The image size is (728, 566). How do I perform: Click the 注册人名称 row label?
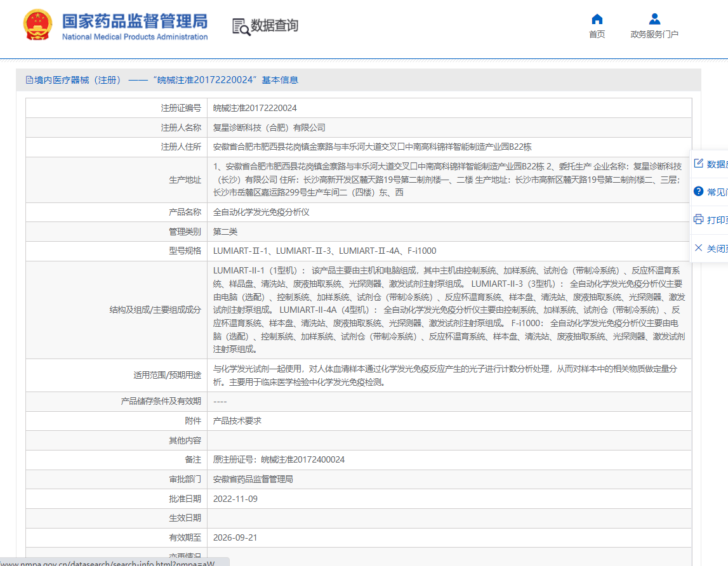pyautogui.click(x=181, y=128)
